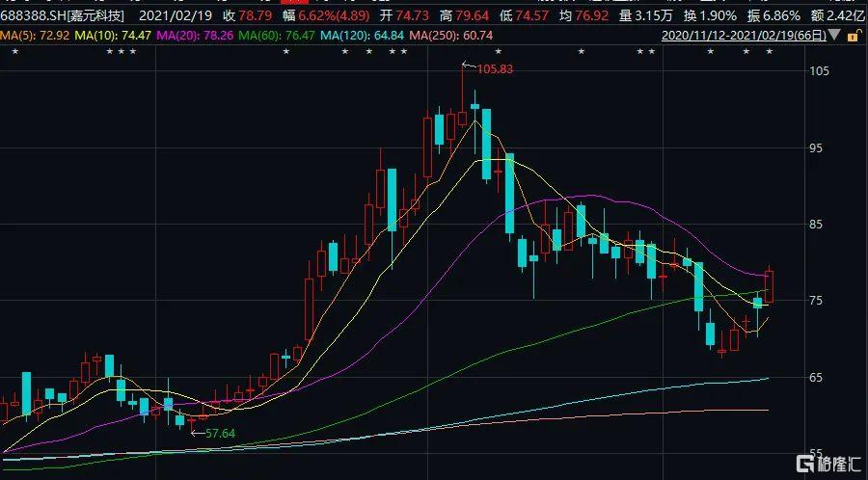Viewport: 868px width, 480px height.
Task: Click the star event marker above the latest candle
Action: 769,51
